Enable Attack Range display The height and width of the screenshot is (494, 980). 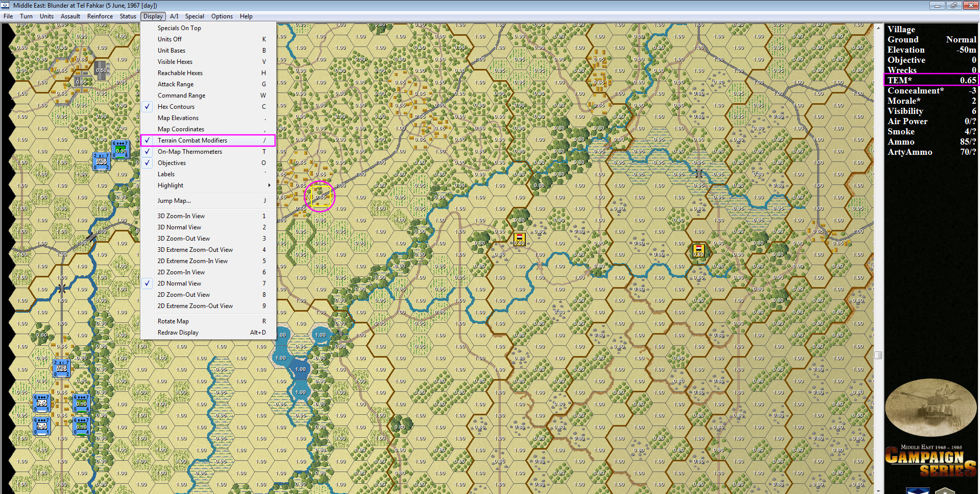pos(208,84)
